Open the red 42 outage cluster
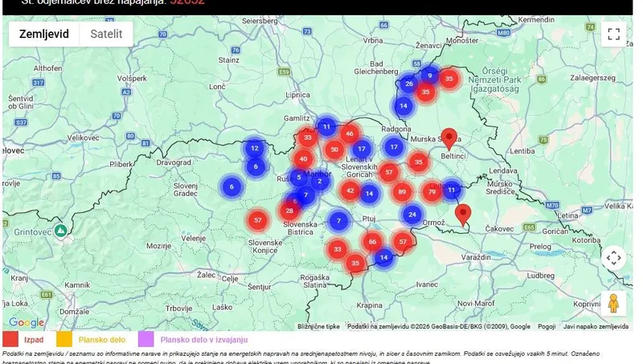 point(350,190)
